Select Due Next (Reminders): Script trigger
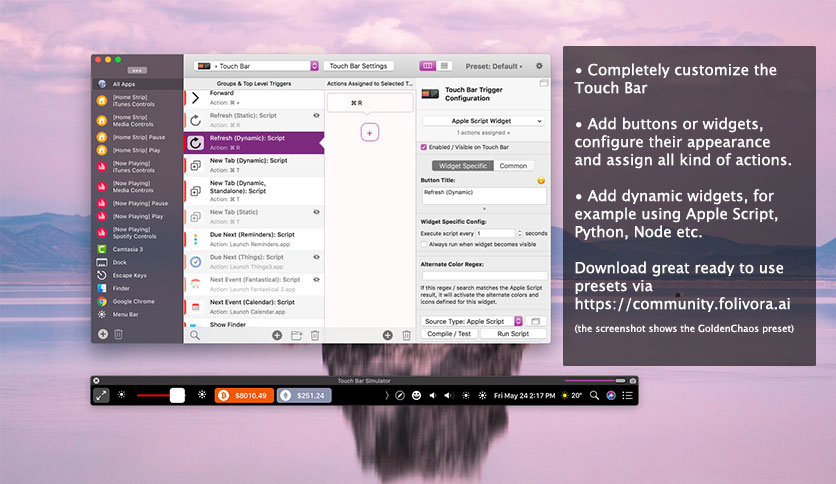Image resolution: width=836 pixels, height=484 pixels. (x=254, y=239)
